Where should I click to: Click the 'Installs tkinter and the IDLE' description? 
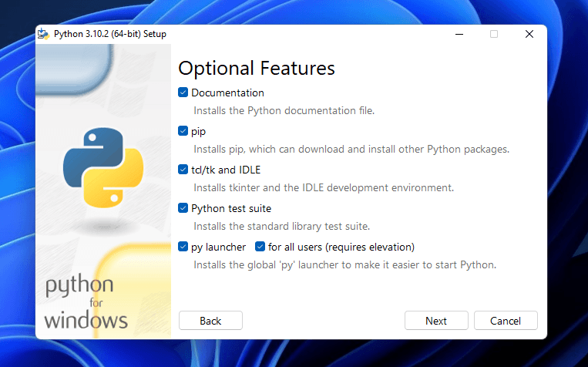324,187
